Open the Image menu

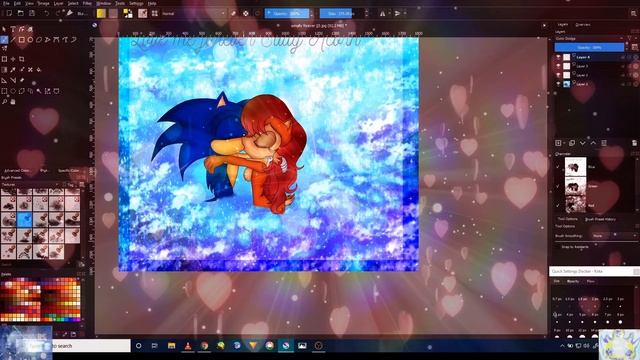pyautogui.click(x=43, y=3)
